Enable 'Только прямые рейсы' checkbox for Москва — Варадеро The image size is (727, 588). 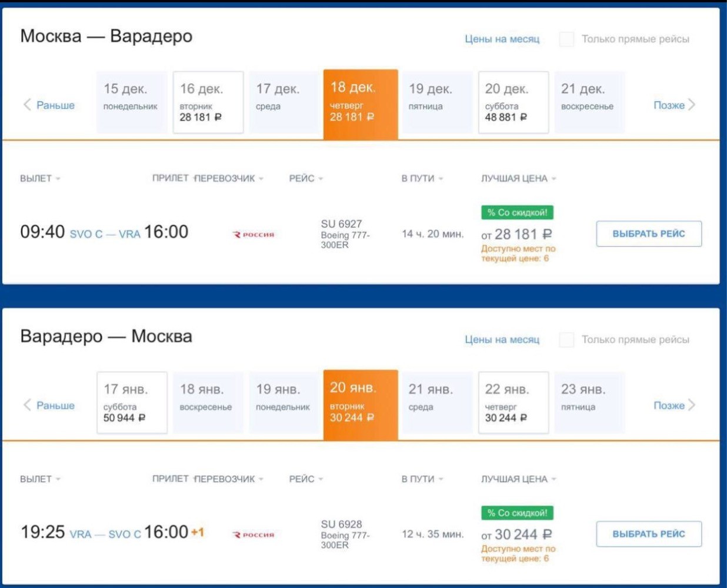[x=566, y=39]
